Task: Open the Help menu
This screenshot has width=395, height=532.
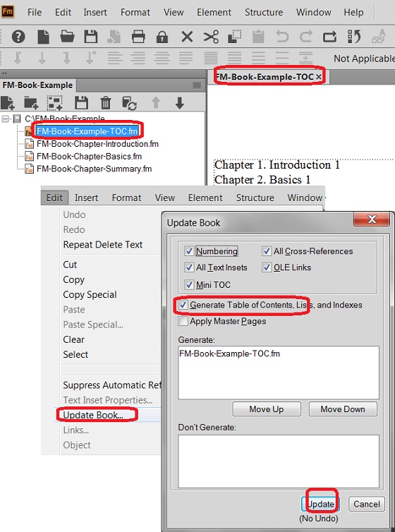Action: tap(353, 12)
